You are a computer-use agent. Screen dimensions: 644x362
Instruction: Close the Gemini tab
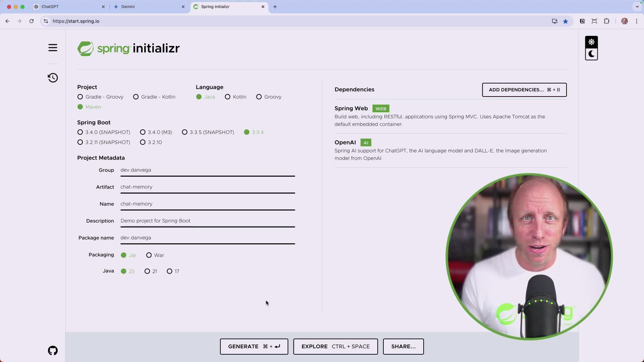pyautogui.click(x=183, y=7)
